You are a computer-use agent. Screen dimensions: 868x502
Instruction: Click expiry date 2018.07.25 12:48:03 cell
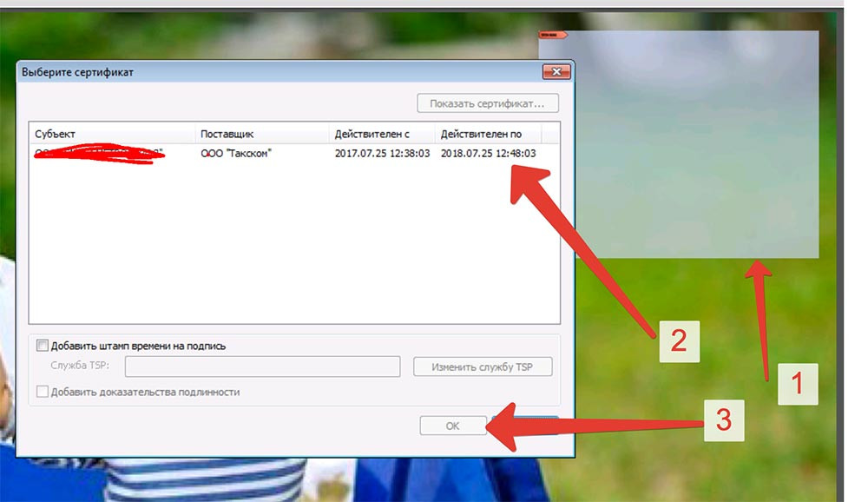click(488, 154)
